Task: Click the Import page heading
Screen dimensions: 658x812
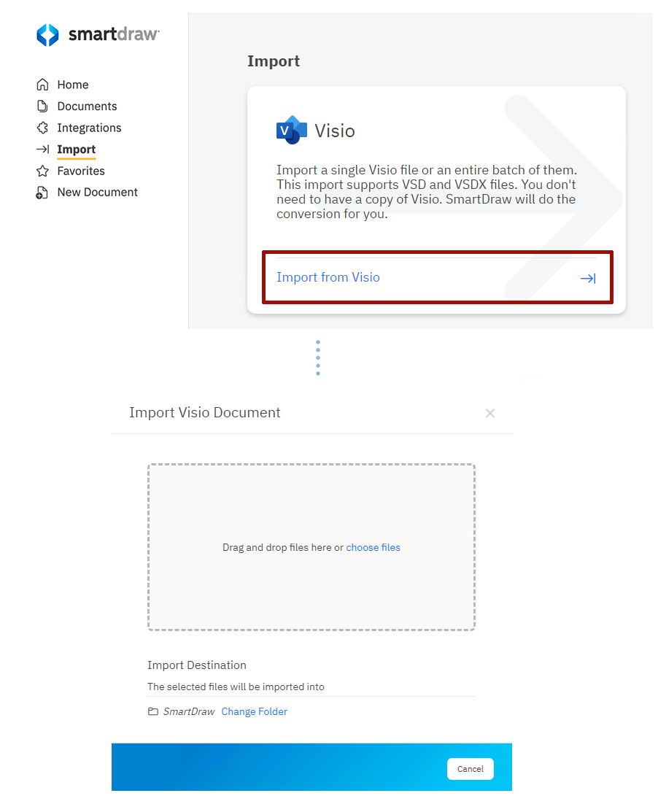Action: pos(274,61)
